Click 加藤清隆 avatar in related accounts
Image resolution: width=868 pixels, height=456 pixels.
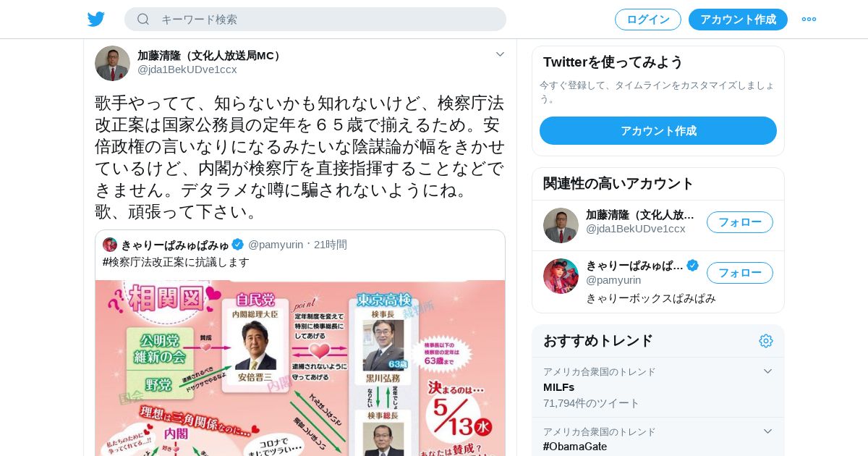pos(561,225)
